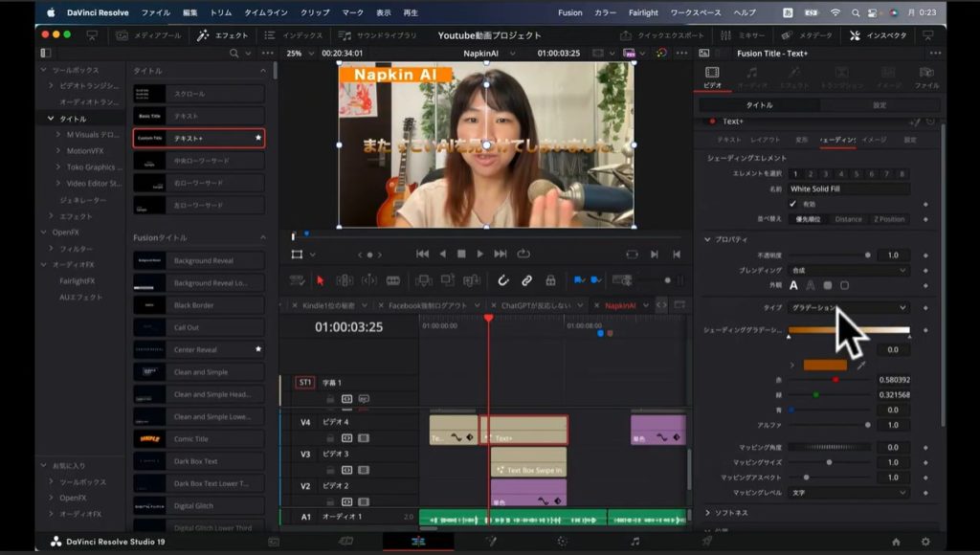Open the ブレンディング blending dropdown
Viewport: 980px width, 555px height.
point(849,271)
